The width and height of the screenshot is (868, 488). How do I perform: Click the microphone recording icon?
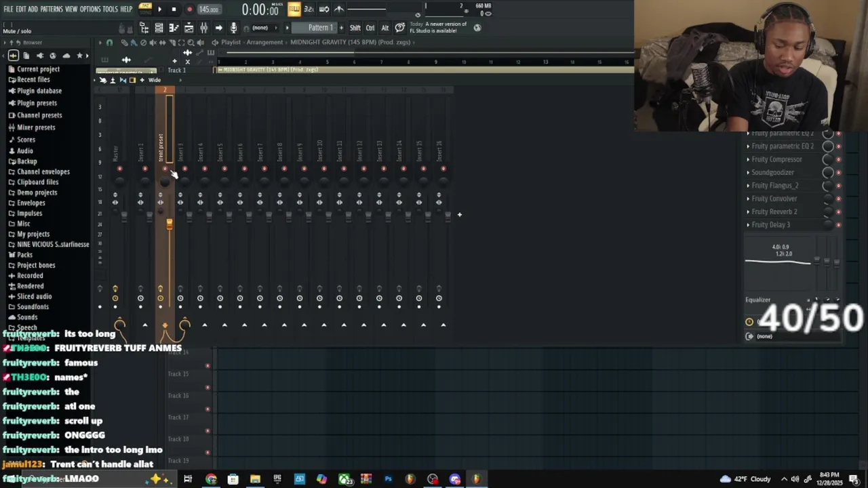pyautogui.click(x=233, y=28)
